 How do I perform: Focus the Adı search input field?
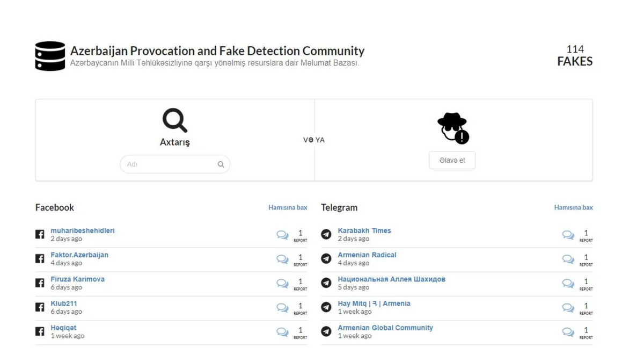[x=175, y=164]
